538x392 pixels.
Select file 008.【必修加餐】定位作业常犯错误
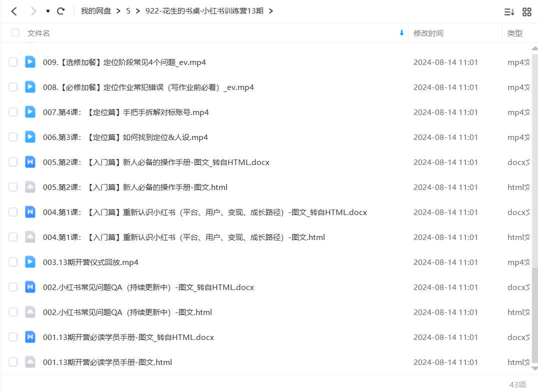[148, 87]
